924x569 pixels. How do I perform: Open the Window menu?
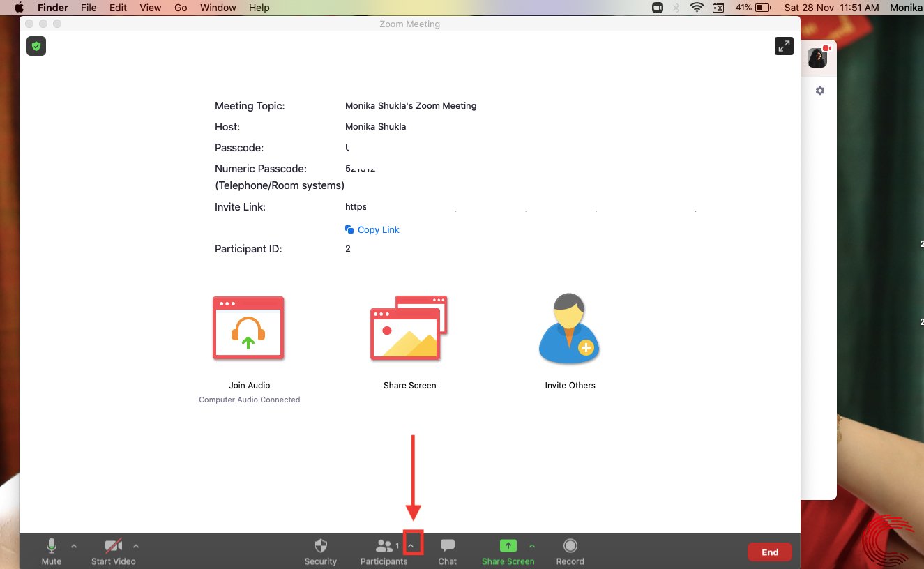[218, 8]
